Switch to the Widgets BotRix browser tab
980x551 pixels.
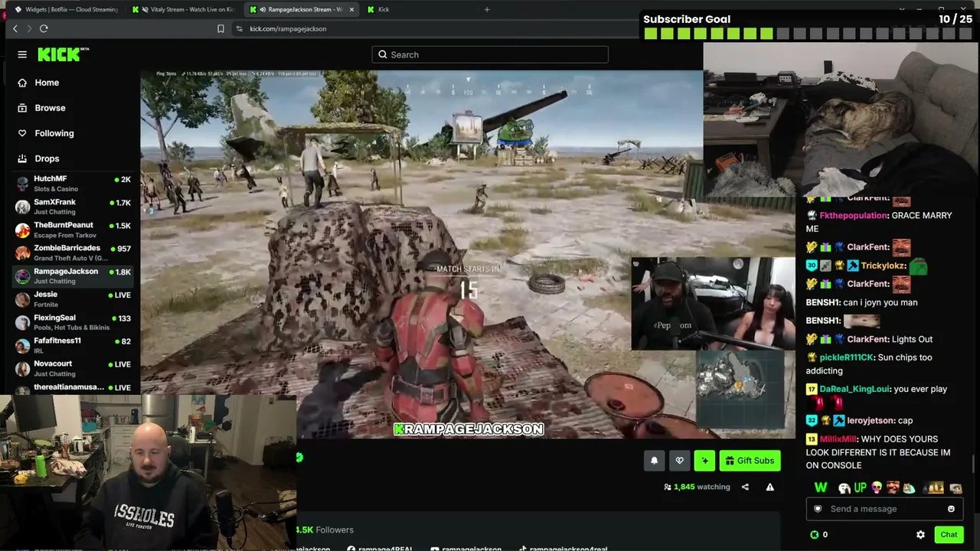coord(65,9)
